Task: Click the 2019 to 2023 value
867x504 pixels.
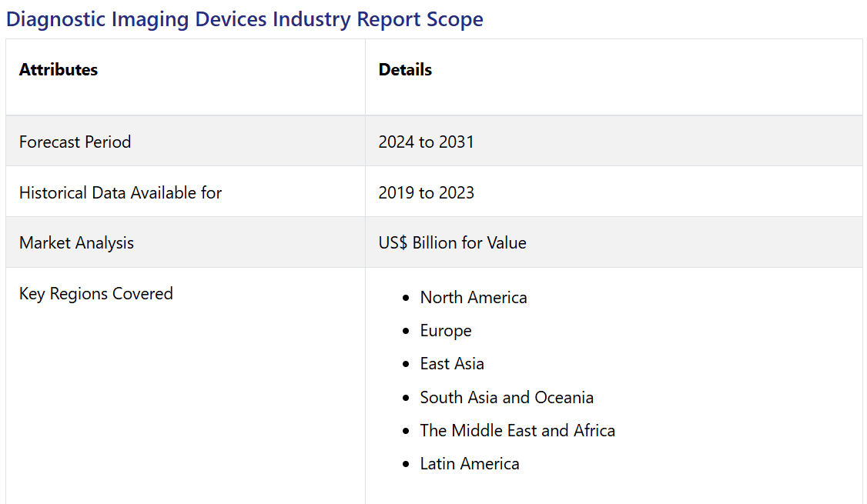Action: click(x=426, y=192)
